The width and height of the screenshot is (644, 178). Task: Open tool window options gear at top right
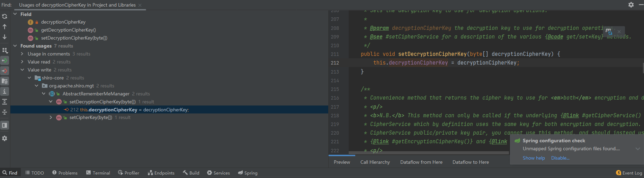pyautogui.click(x=631, y=5)
